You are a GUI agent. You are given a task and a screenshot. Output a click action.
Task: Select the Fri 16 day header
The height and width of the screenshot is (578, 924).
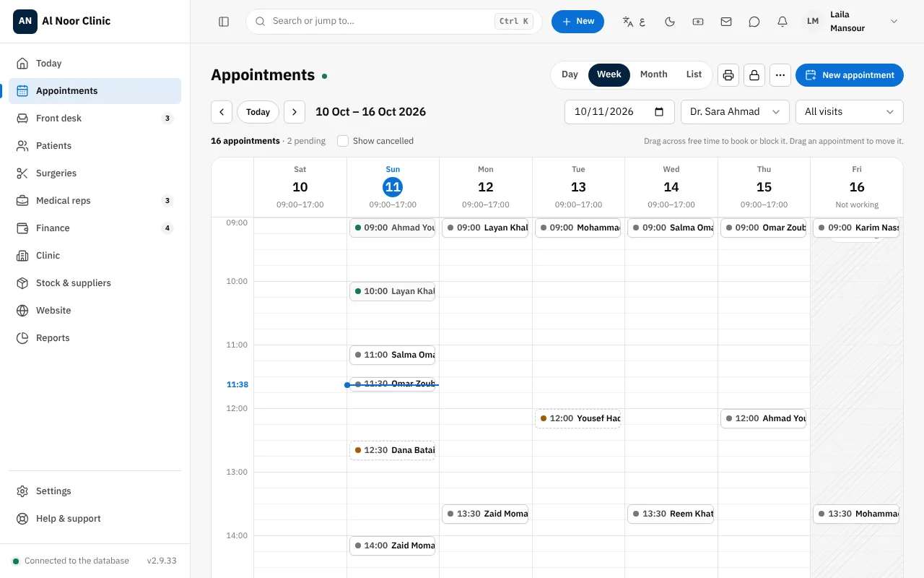pyautogui.click(x=857, y=187)
